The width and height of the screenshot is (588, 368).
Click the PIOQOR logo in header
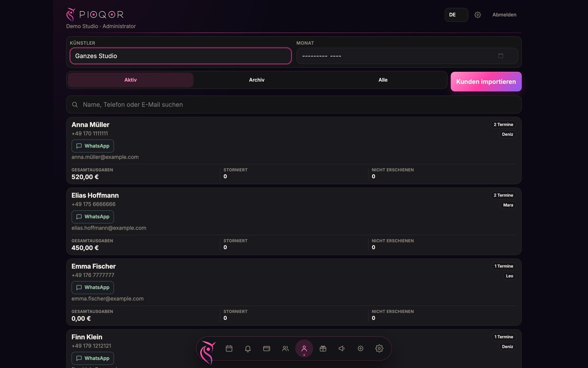coord(95,15)
